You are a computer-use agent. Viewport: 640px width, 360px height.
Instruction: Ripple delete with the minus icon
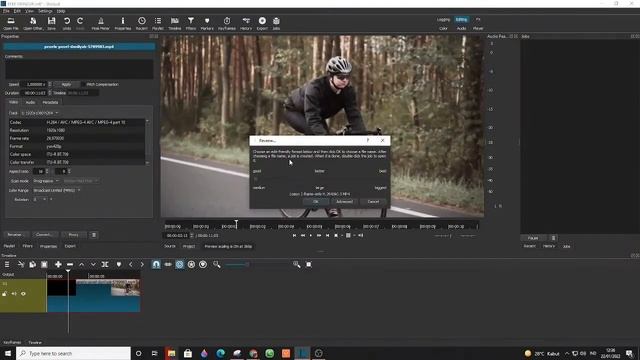(x=70, y=264)
